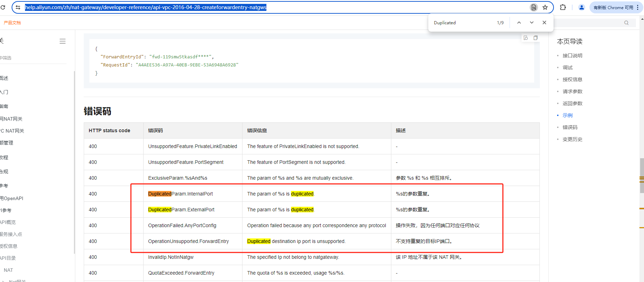The width and height of the screenshot is (644, 282).
Task: Open Chrome three-dot menu
Action: (x=638, y=7)
